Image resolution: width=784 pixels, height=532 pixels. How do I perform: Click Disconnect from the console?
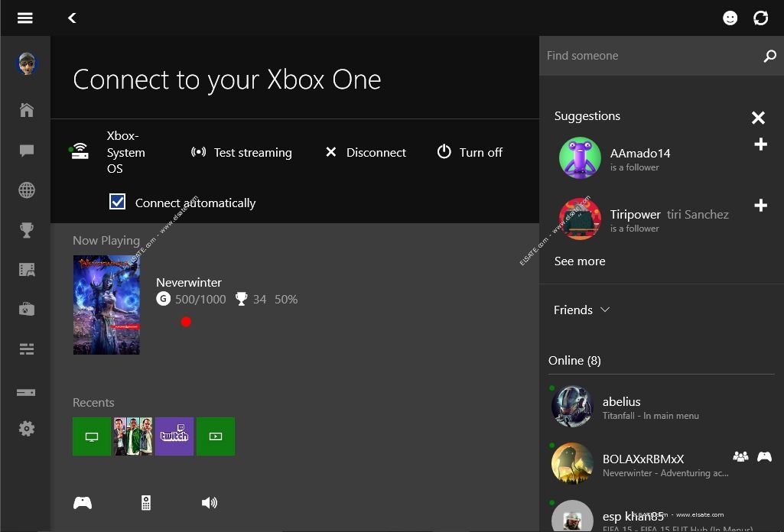click(366, 152)
